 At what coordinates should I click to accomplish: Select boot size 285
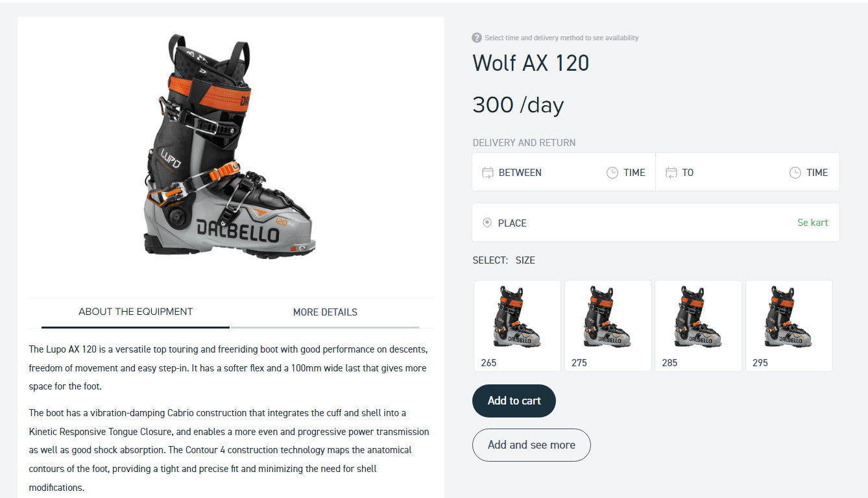coord(698,326)
